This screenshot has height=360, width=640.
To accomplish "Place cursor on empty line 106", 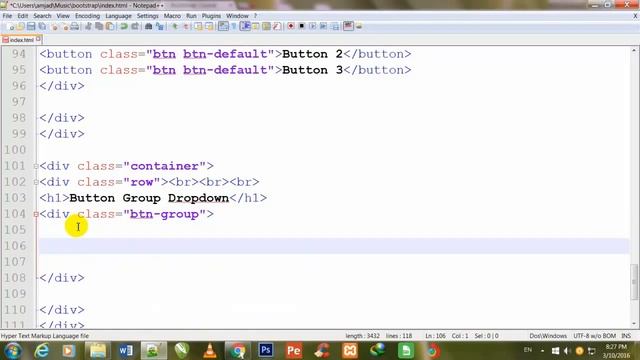I will [334, 246].
